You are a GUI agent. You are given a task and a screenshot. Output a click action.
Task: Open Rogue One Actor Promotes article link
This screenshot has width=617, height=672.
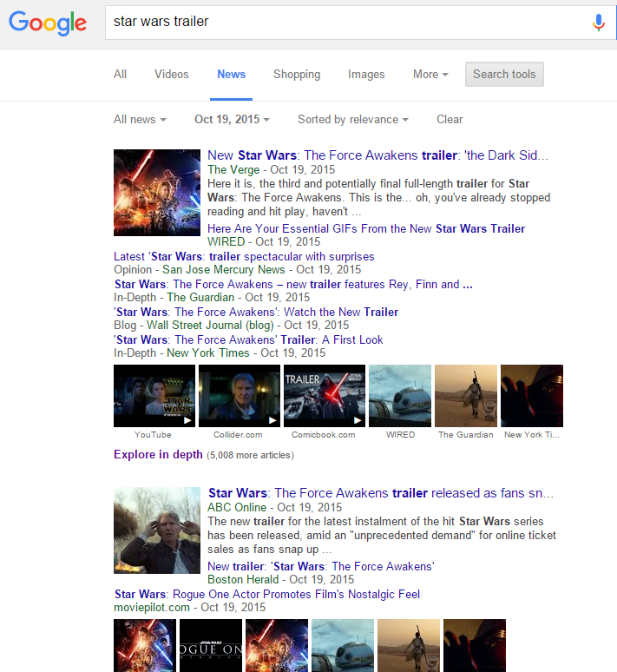click(x=267, y=594)
